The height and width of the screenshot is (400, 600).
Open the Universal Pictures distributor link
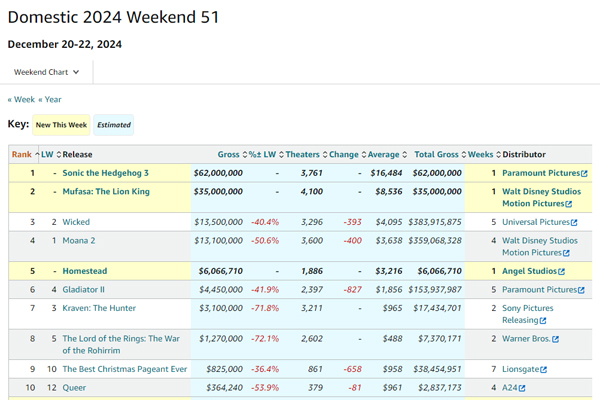[x=536, y=222]
